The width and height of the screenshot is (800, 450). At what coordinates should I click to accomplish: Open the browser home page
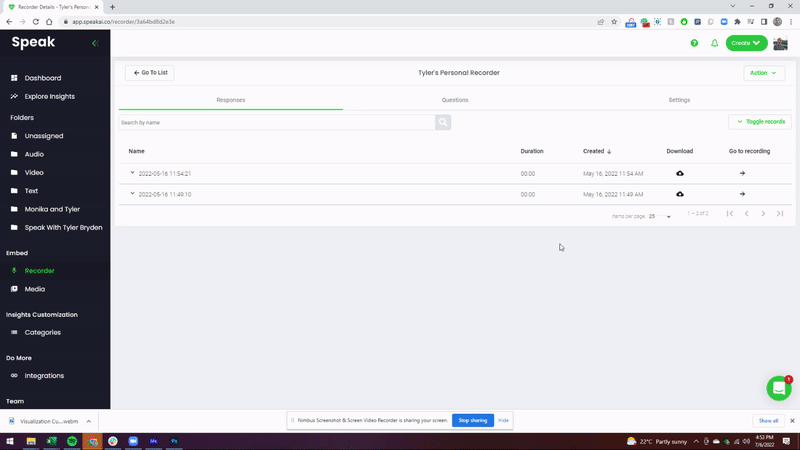49,22
